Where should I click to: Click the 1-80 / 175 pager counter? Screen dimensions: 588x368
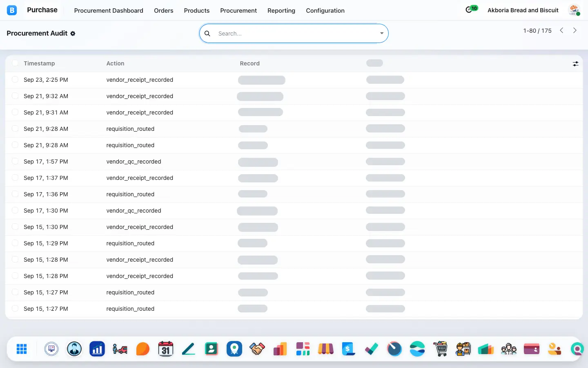click(537, 31)
